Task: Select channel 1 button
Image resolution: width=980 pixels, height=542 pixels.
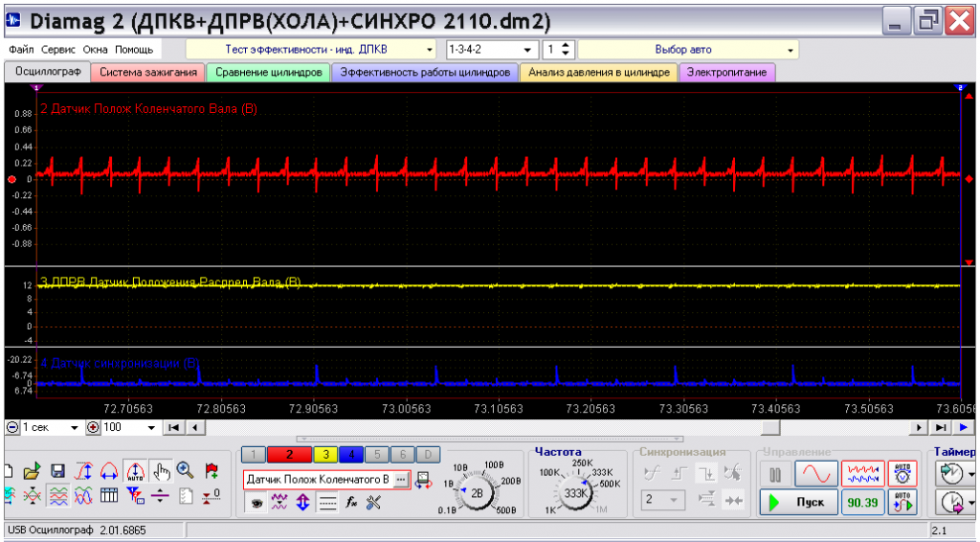Action: (x=253, y=455)
